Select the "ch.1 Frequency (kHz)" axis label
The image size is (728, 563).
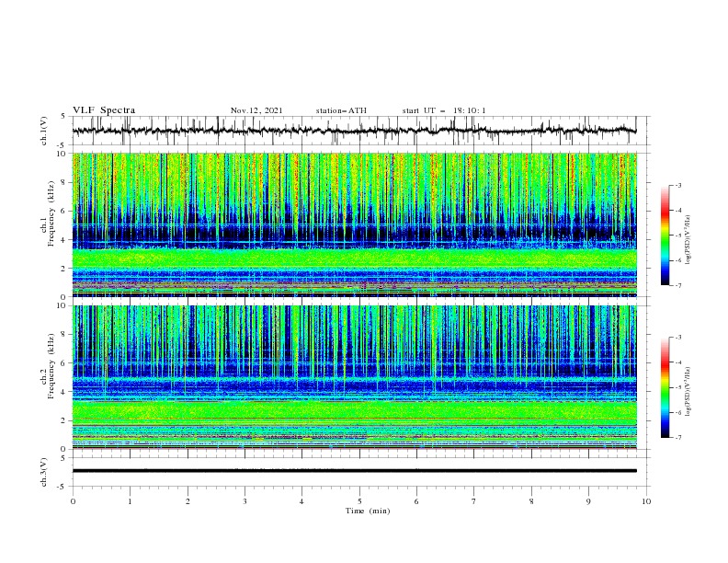[x=48, y=213]
